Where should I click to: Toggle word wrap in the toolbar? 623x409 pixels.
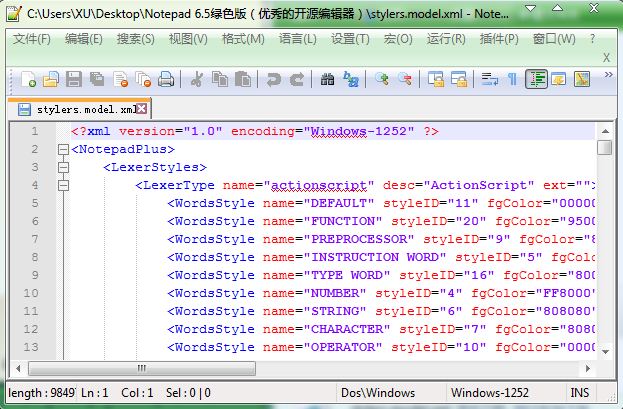coord(490,79)
